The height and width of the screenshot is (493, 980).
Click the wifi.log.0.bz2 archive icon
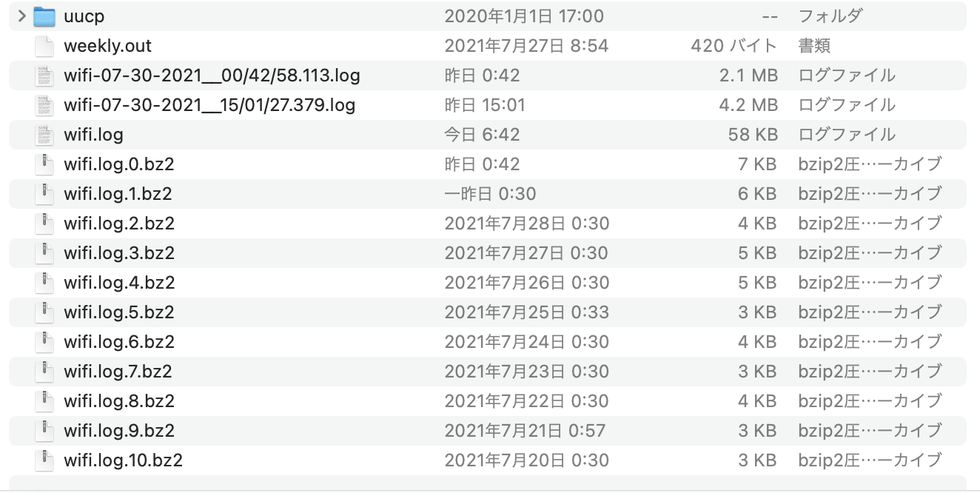(44, 164)
